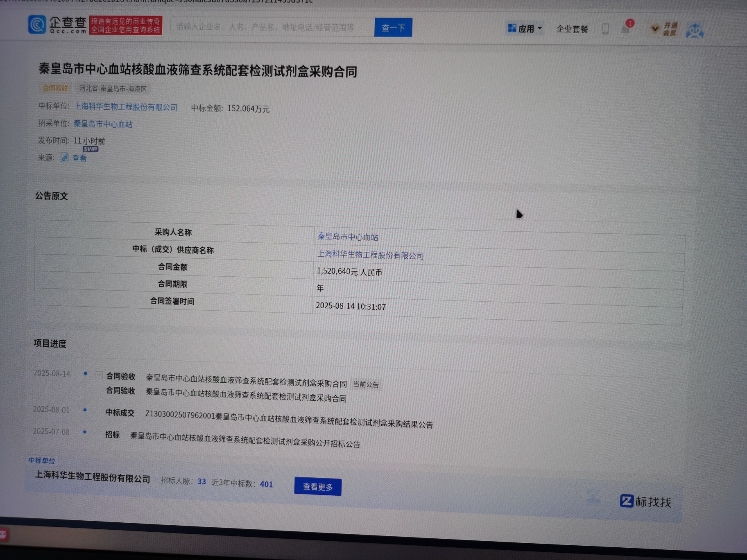Open 上海科华生物工程股份有限公司 in the announcement table
This screenshot has height=560, width=747.
coord(370,255)
